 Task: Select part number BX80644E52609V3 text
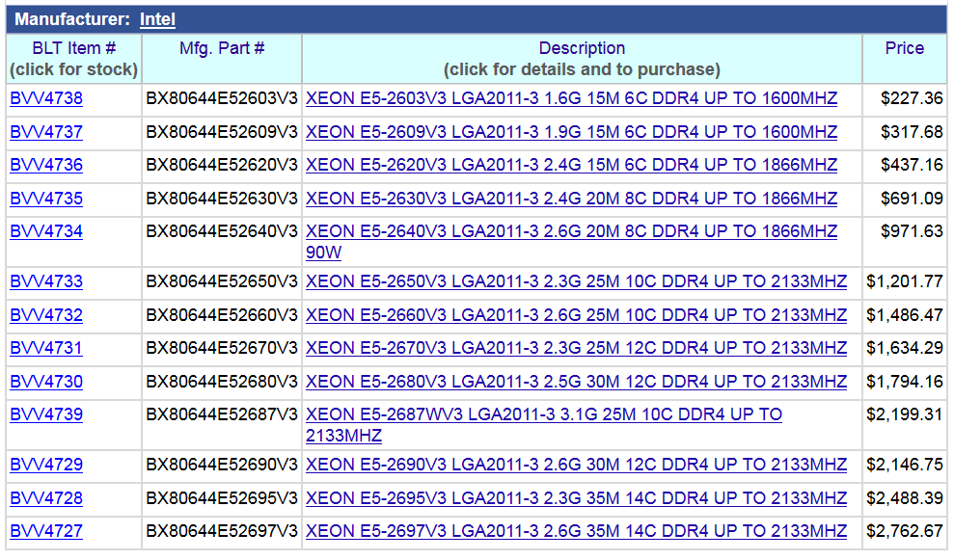pos(222,132)
